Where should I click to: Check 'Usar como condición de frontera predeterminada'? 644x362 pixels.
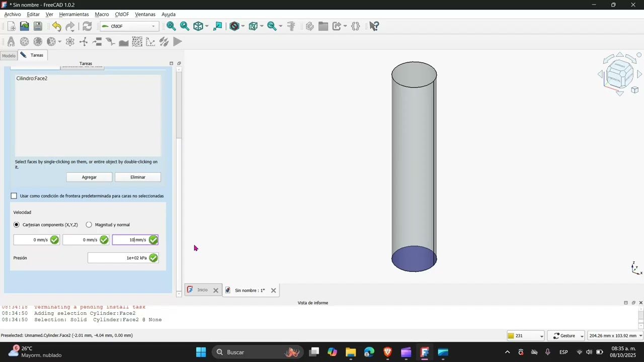14,196
